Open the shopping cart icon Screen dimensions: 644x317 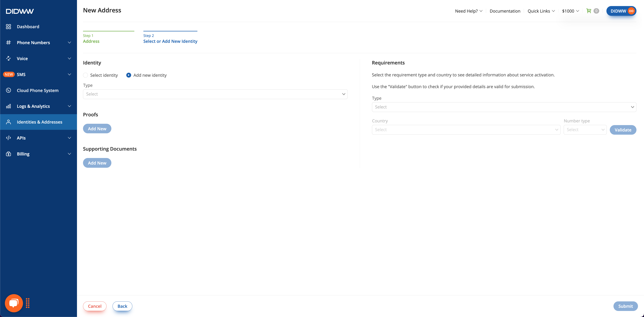click(x=589, y=11)
